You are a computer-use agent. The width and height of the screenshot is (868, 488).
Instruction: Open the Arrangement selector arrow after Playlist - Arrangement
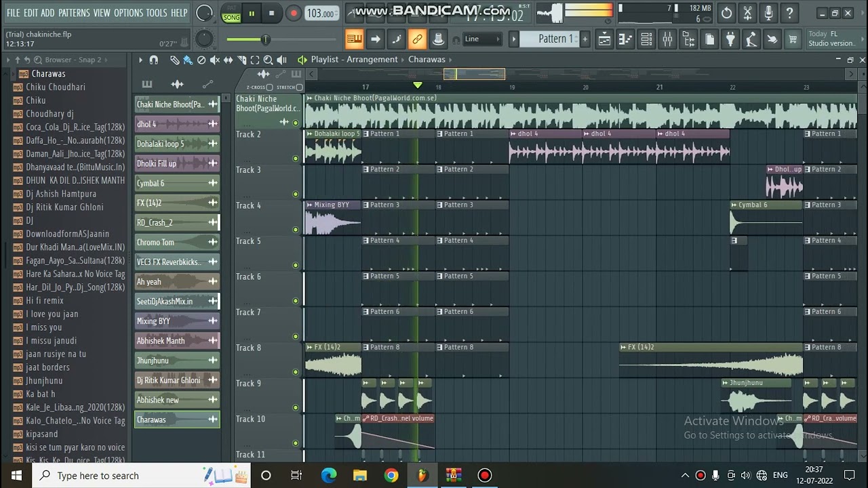pyautogui.click(x=403, y=60)
